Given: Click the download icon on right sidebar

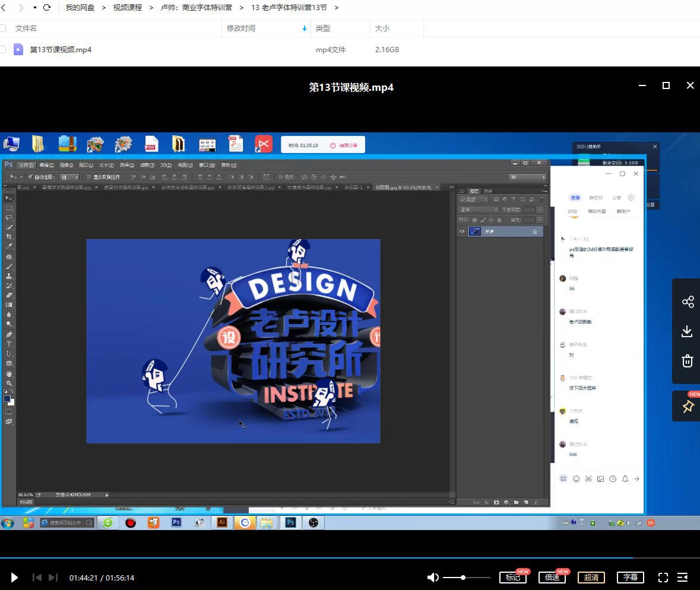Looking at the screenshot, I should coord(687,331).
